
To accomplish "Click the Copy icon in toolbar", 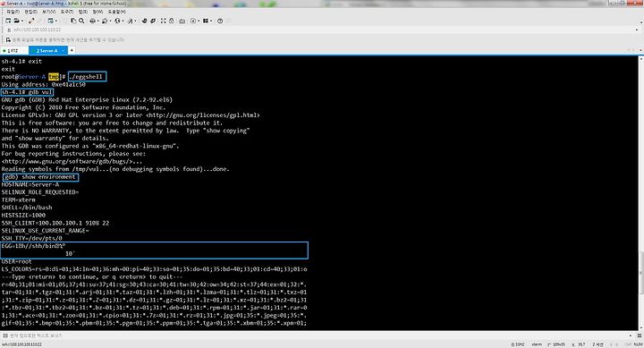I will coord(73,21).
